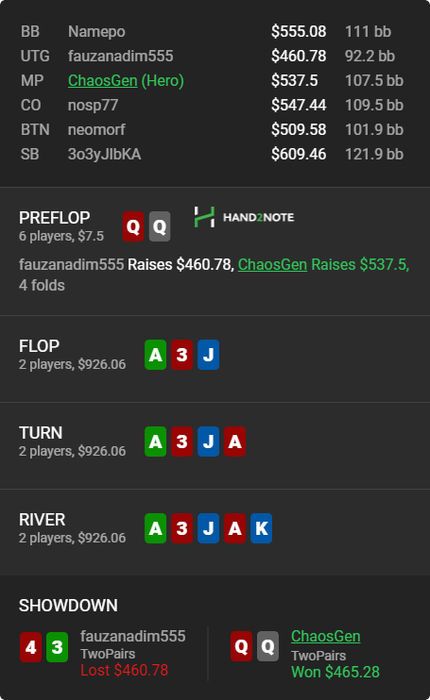
Task: Open the ChaosGen link in preflop action
Action: point(272,265)
